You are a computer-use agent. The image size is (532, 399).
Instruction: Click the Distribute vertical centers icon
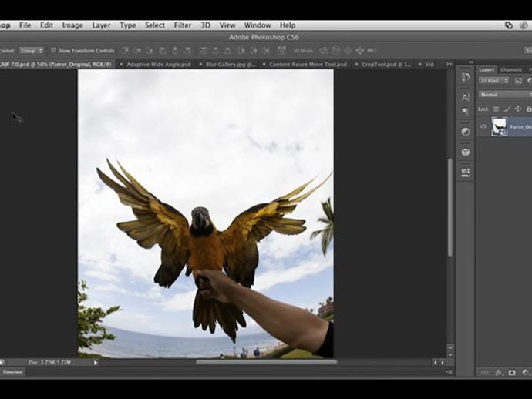pyautogui.click(x=216, y=51)
